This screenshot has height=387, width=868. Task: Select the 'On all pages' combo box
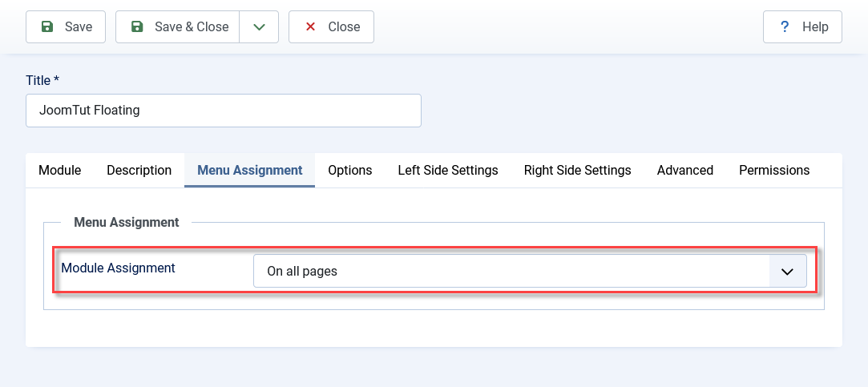(x=530, y=272)
